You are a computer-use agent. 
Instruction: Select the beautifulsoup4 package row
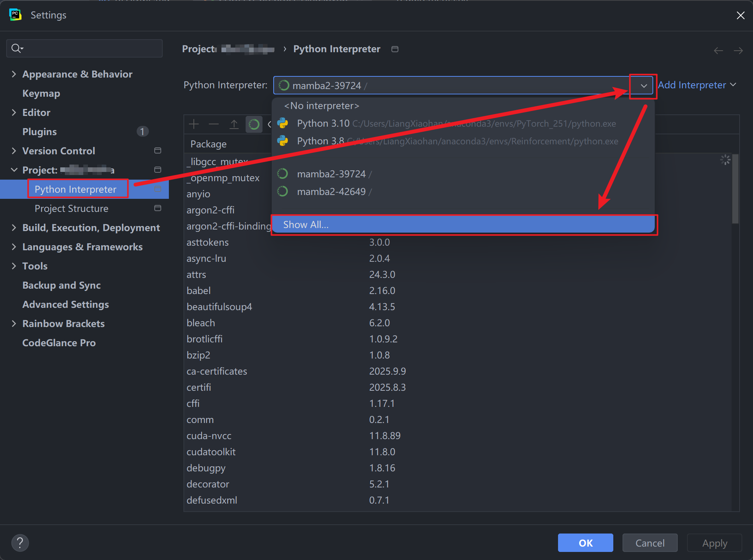pyautogui.click(x=457, y=307)
